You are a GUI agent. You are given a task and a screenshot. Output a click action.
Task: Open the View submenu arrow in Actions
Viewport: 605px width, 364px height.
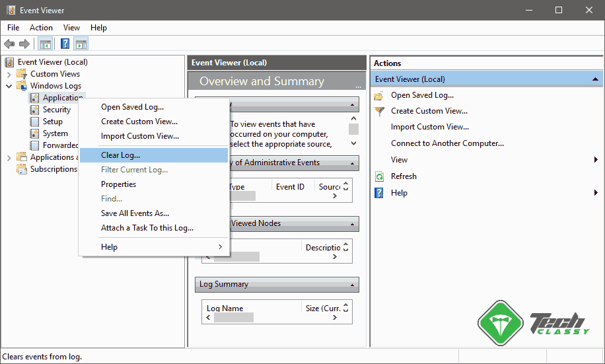596,160
